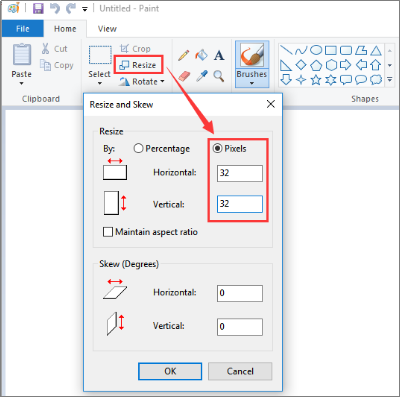Click the Skew Horizontal degrees field

[240, 293]
